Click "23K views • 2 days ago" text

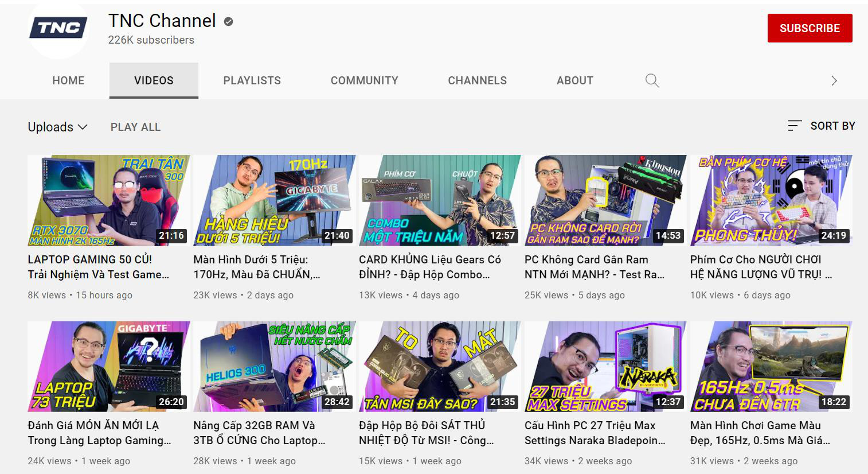tap(243, 295)
